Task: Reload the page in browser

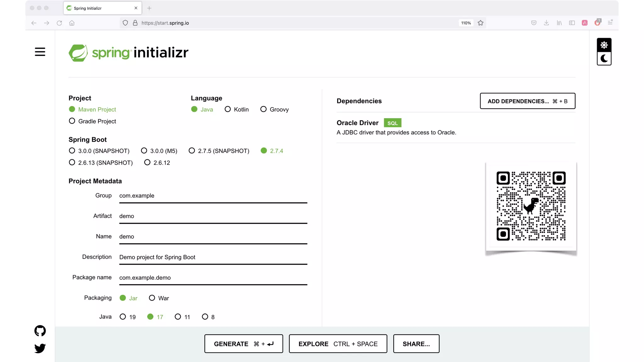Action: click(x=59, y=23)
